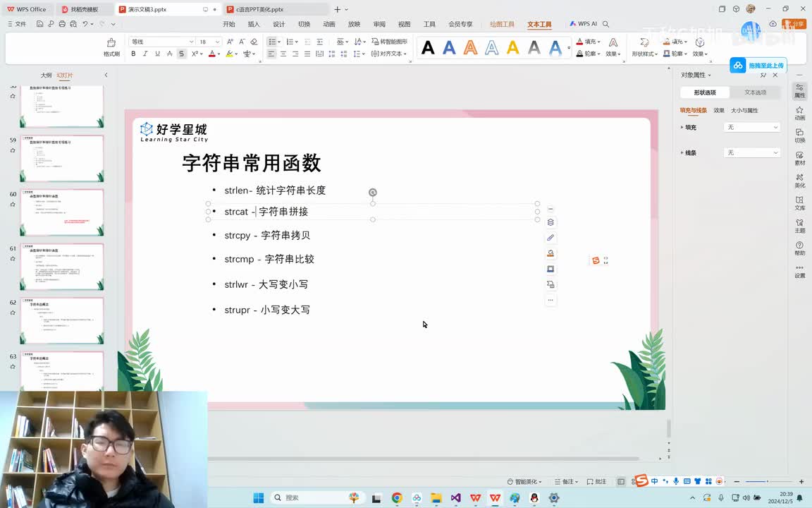812x508 pixels.
Task: Toggle Underline formatting
Action: tap(157, 54)
